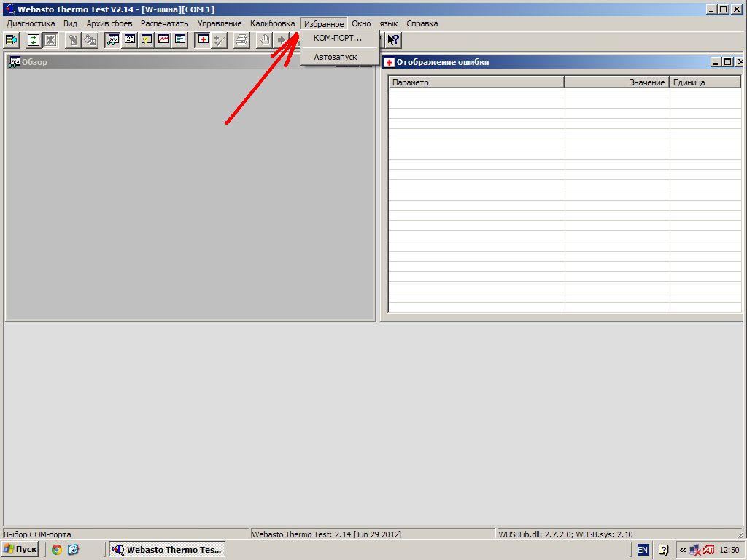Expand hidden tray icons with the chevron

click(x=683, y=550)
